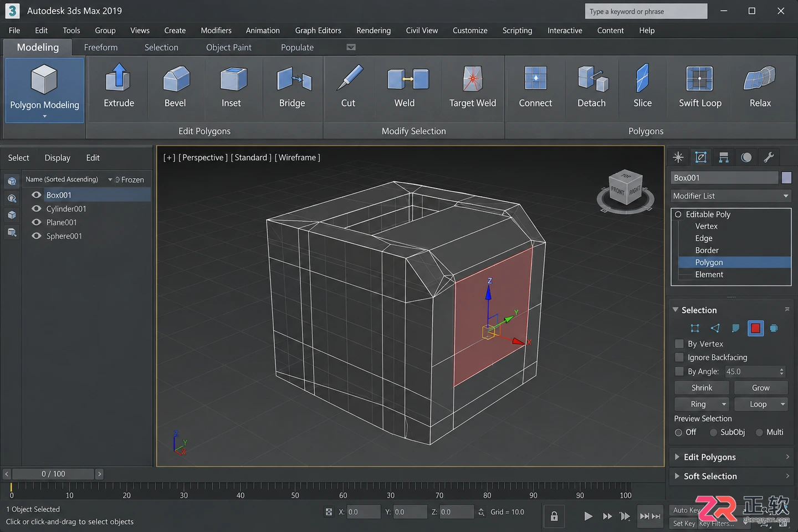Activate the Inset polygon tool

(x=233, y=79)
